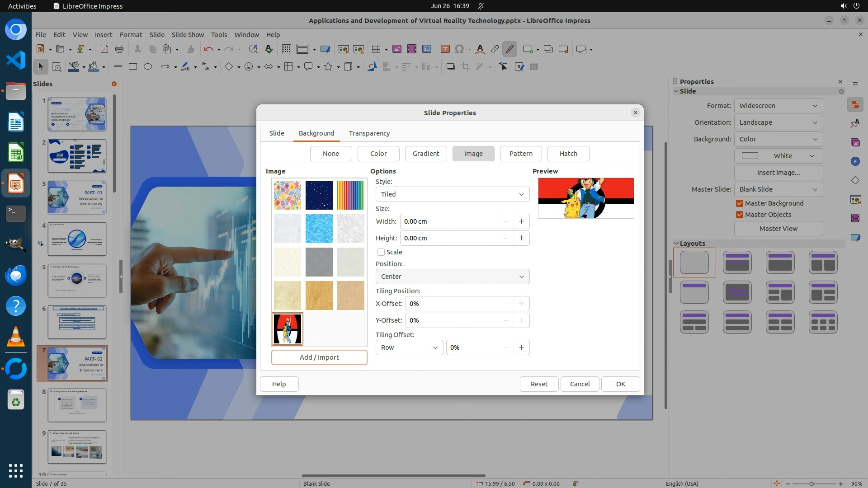Open the Insert Special Character icon
This screenshot has width=868, height=488.
tap(459, 49)
